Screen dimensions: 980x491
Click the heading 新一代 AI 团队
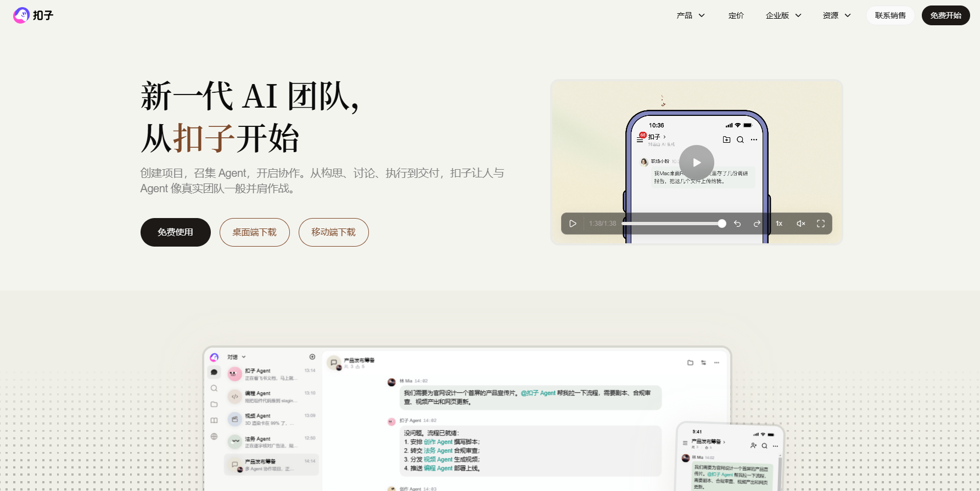click(250, 96)
